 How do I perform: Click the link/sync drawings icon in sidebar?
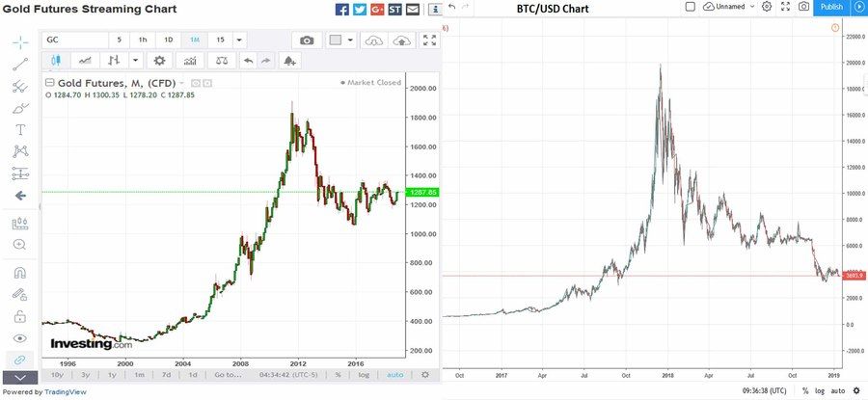click(20, 360)
